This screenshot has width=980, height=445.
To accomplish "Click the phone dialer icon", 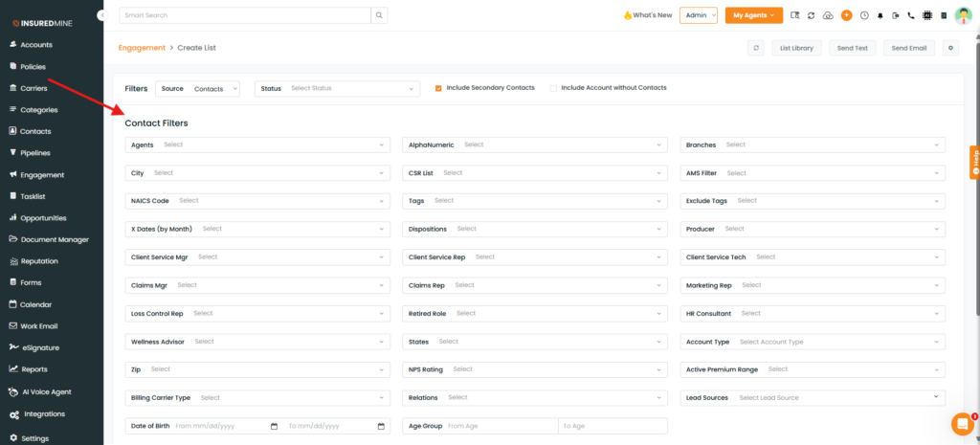I will [911, 15].
